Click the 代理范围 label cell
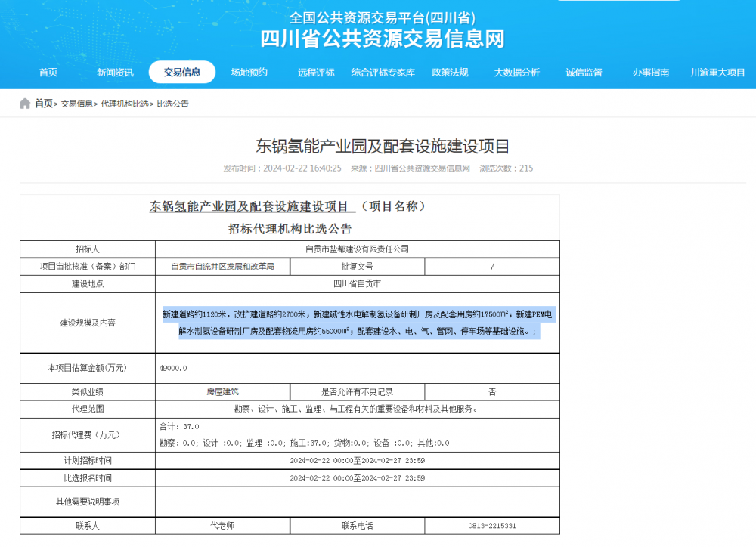Screen dimensions: 756x547 click(88, 409)
